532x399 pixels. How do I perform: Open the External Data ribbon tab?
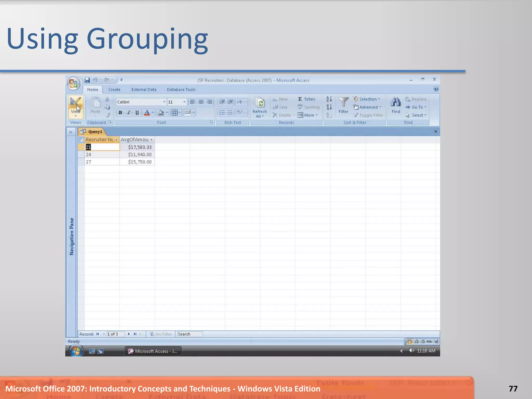pyautogui.click(x=144, y=90)
